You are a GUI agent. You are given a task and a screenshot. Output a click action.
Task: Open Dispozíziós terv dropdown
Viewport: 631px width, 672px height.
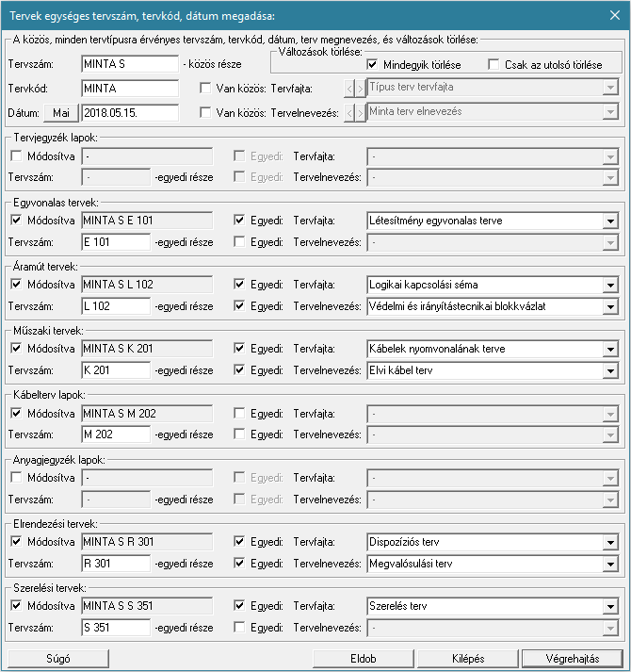pyautogui.click(x=610, y=543)
